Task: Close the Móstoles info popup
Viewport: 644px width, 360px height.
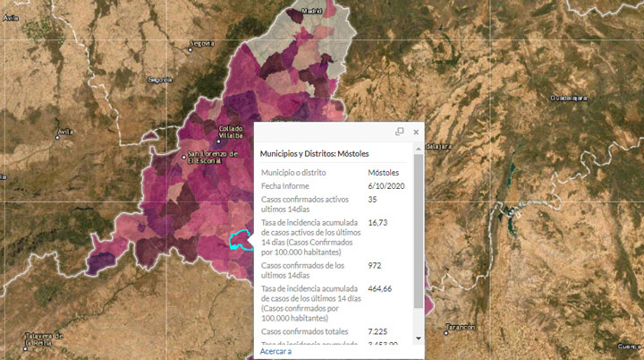Action: pos(416,132)
